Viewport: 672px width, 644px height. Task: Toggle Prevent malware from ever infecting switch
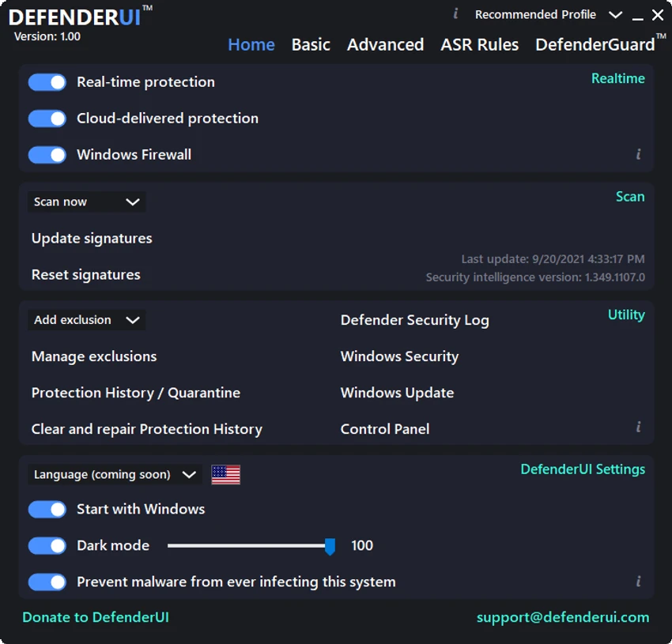pyautogui.click(x=47, y=582)
